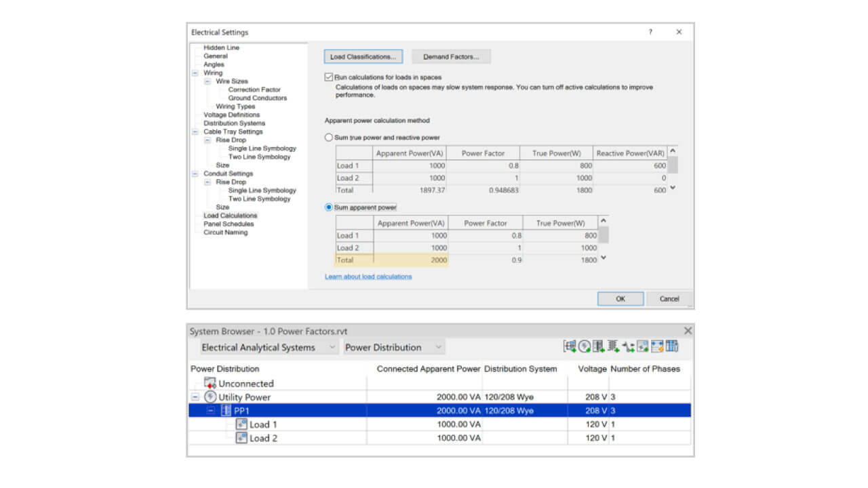Select Sum true power and reactive power
Screen dimensions: 868x488
(329, 138)
